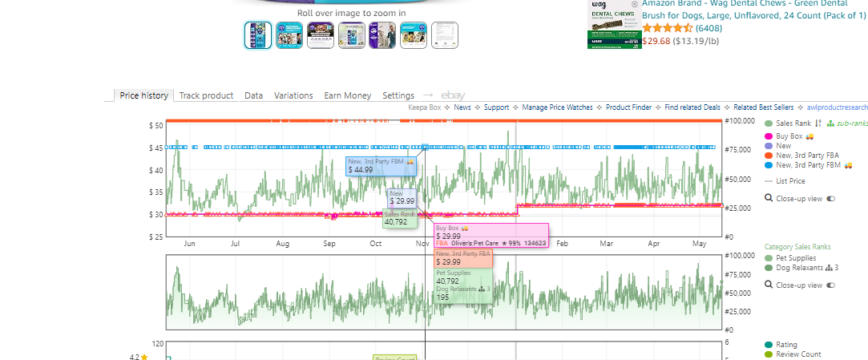The image size is (868, 360).
Task: Toggle the Rating legend entry
Action: 781,345
